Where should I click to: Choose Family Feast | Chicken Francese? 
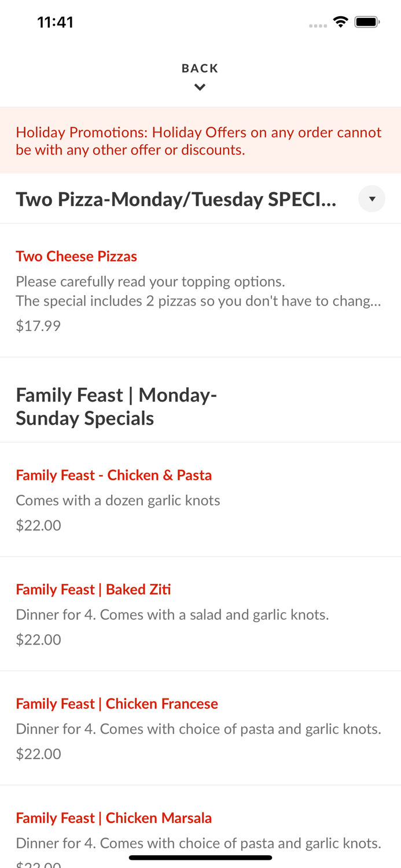coord(117,703)
